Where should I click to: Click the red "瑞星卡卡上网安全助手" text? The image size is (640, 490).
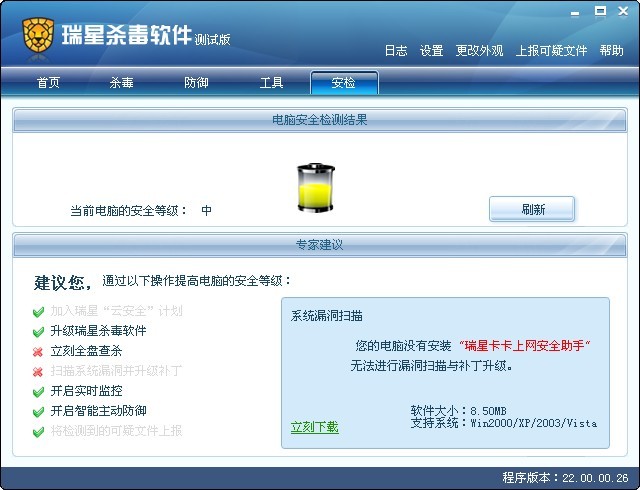click(525, 346)
